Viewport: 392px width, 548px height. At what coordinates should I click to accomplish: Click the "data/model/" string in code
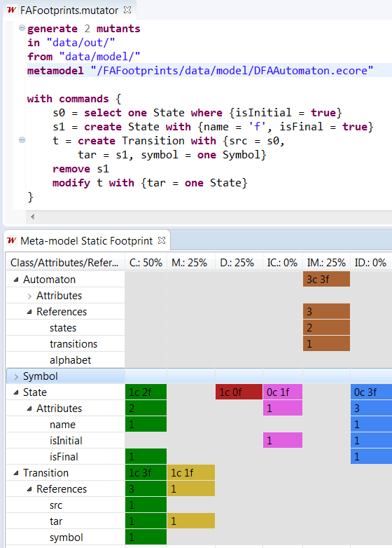pos(99,57)
